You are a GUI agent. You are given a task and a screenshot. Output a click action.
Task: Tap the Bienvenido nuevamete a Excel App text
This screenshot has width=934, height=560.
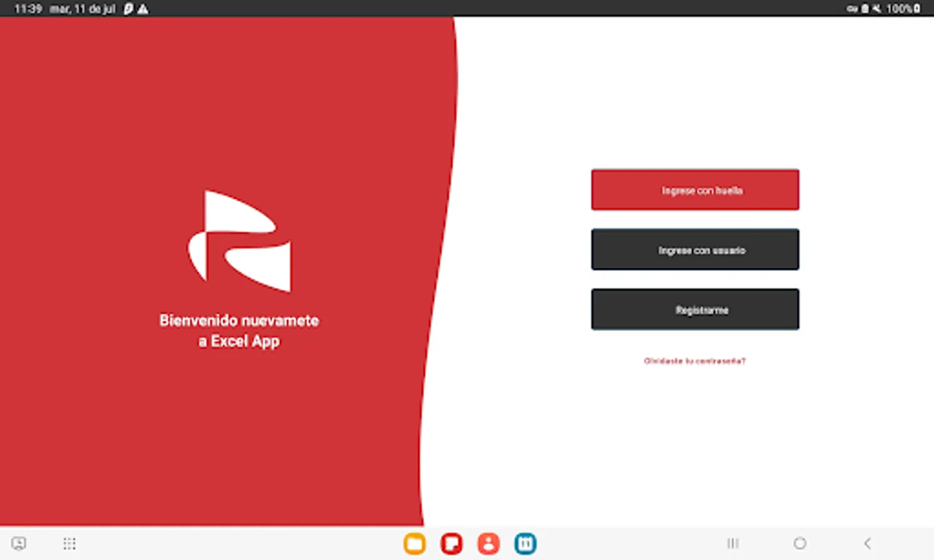239,330
